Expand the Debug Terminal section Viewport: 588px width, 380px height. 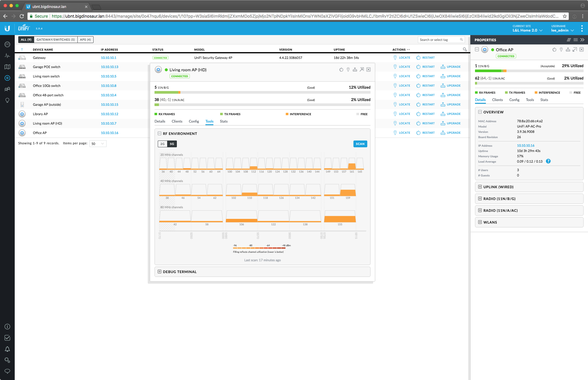click(x=160, y=272)
